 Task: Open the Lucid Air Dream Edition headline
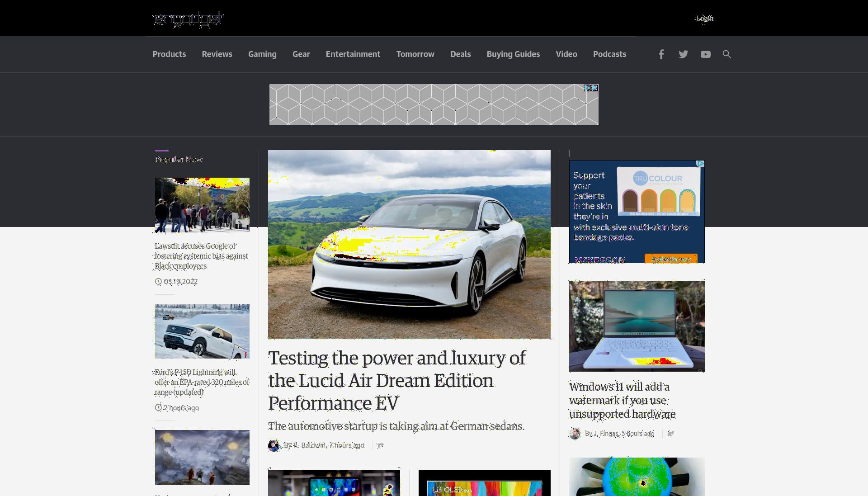tap(397, 381)
